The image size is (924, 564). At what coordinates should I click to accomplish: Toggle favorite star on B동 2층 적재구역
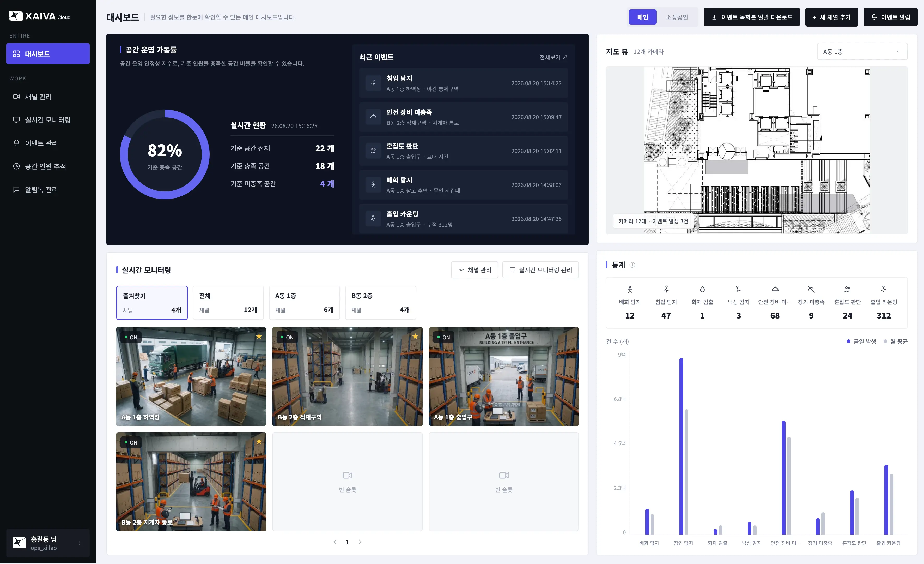point(415,337)
